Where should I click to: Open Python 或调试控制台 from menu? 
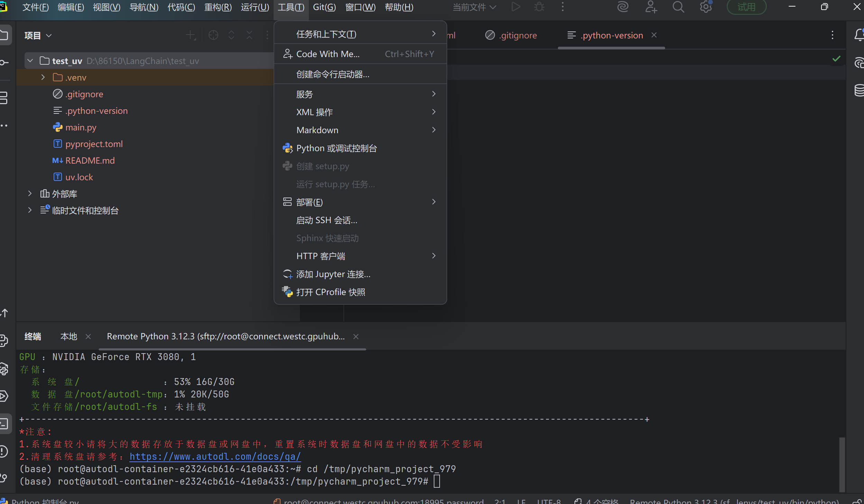[x=336, y=148]
